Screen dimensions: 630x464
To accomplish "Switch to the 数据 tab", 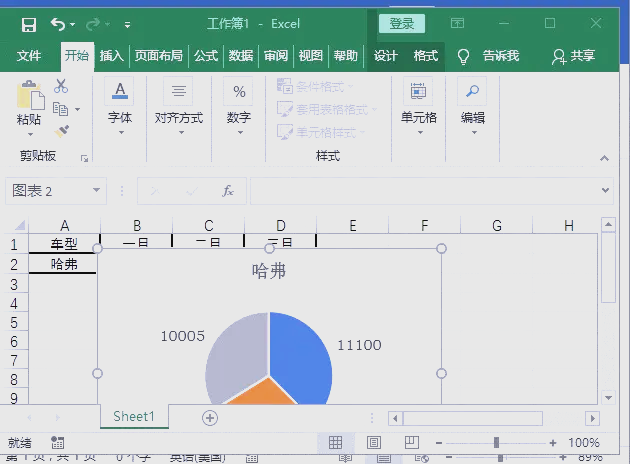I will pos(241,55).
